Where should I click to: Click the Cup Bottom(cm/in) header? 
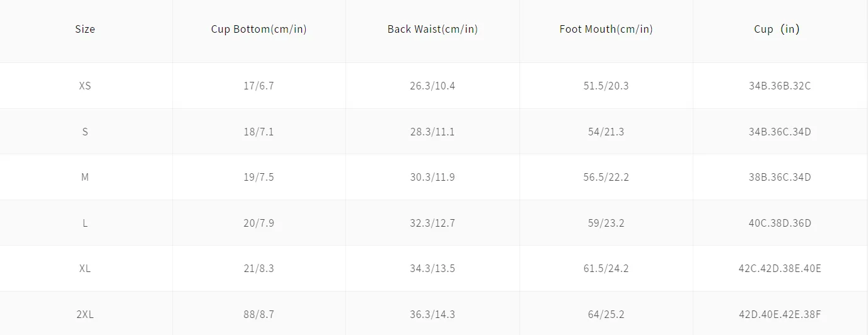coord(258,29)
